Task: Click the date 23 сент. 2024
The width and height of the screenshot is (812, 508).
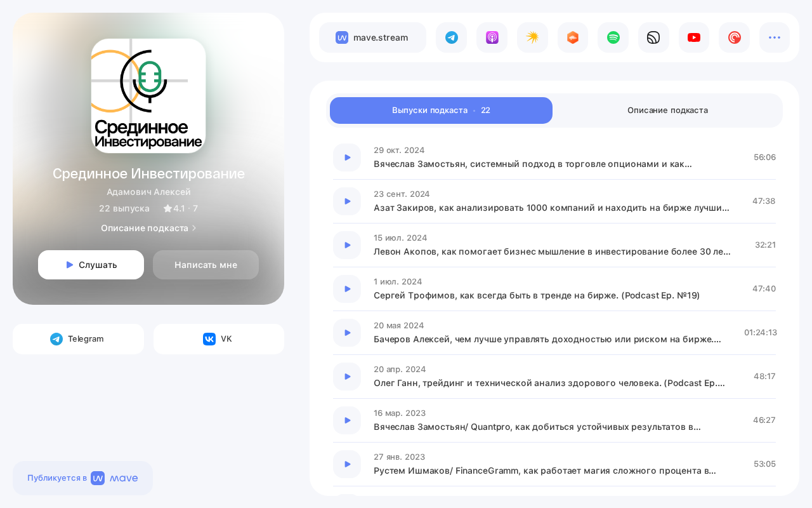Action: click(402, 194)
